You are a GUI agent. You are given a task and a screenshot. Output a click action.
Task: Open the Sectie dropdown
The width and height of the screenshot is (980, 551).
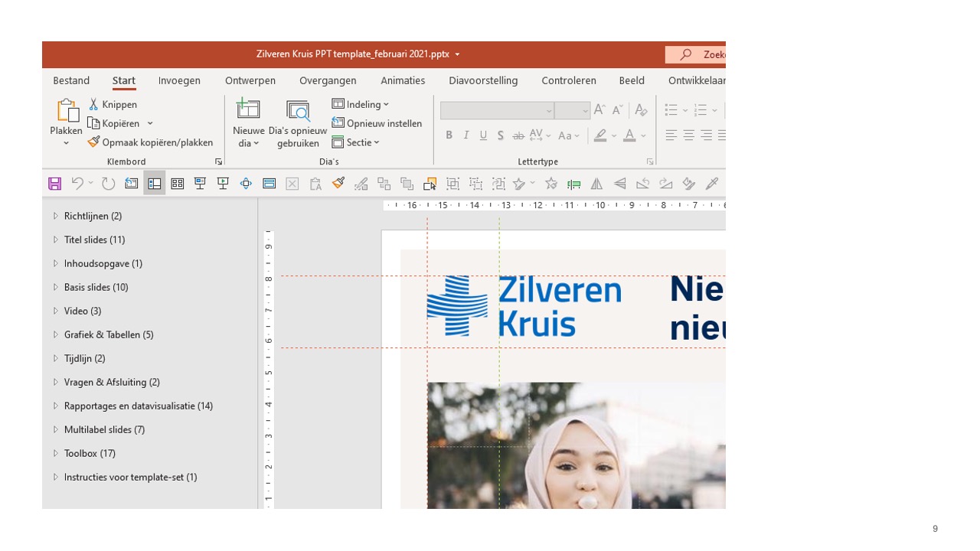click(356, 142)
